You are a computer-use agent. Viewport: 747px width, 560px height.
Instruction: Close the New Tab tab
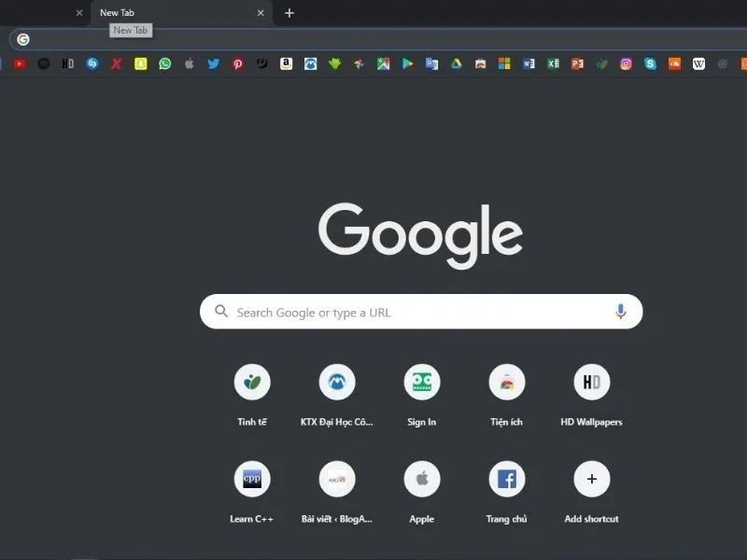coord(261,13)
